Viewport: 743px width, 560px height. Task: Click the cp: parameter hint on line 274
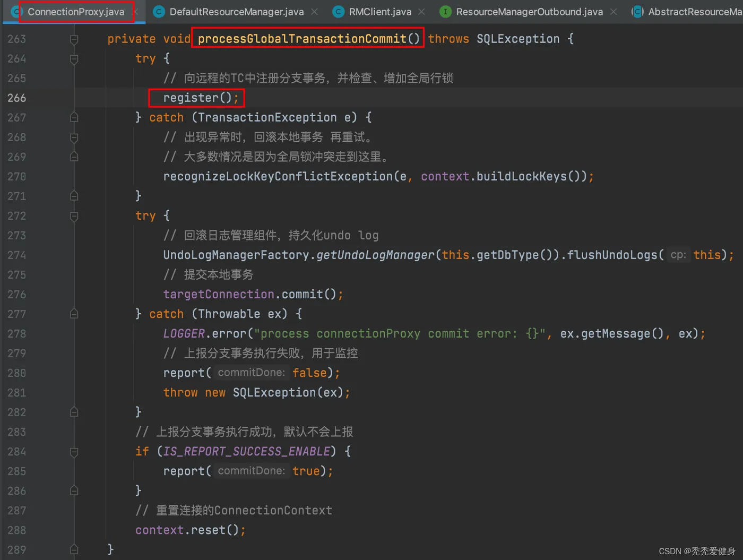pyautogui.click(x=678, y=255)
